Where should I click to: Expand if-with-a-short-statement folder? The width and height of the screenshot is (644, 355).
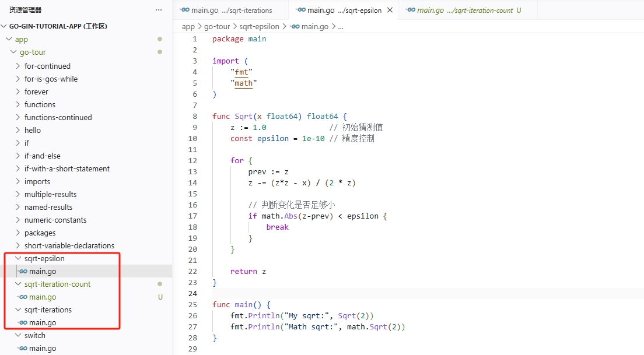[17, 168]
